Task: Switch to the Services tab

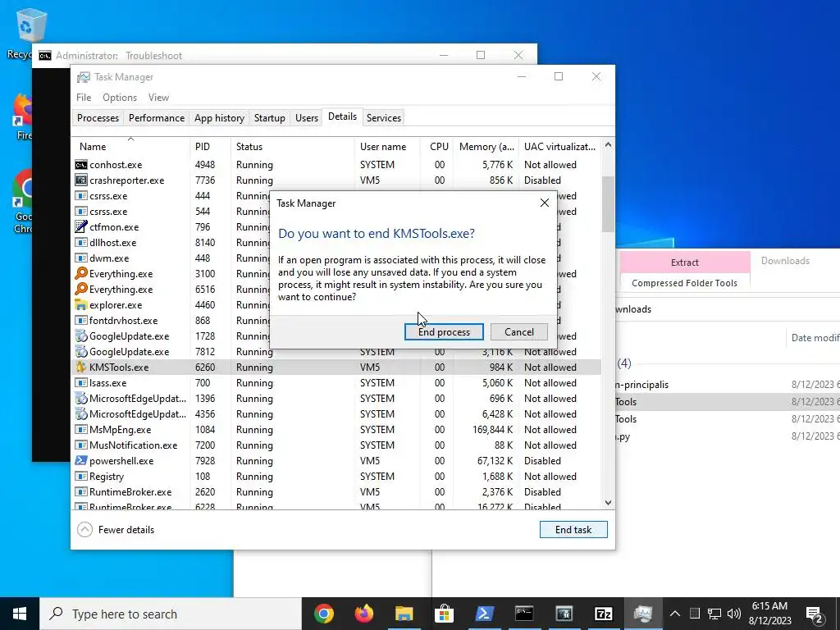Action: 384,118
